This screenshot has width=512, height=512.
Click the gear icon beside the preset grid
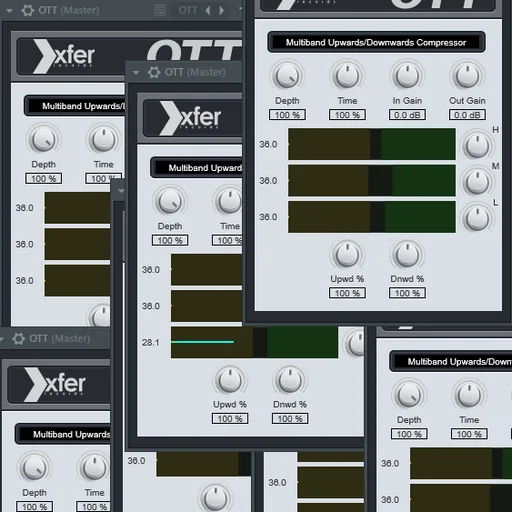point(27,10)
